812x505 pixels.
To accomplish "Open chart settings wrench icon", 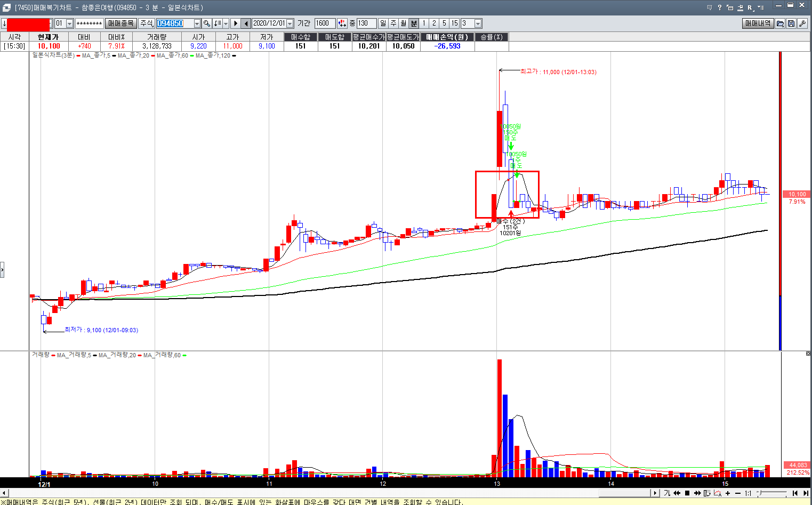I will click(x=802, y=23).
